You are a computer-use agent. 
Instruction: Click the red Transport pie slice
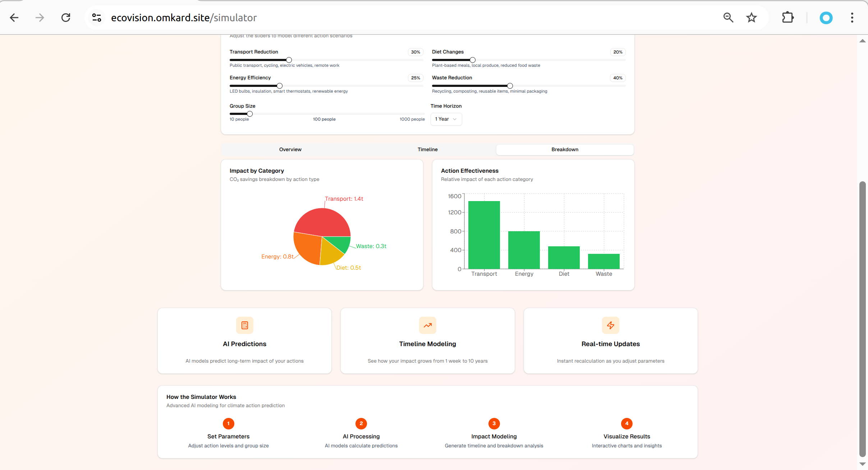click(x=323, y=222)
